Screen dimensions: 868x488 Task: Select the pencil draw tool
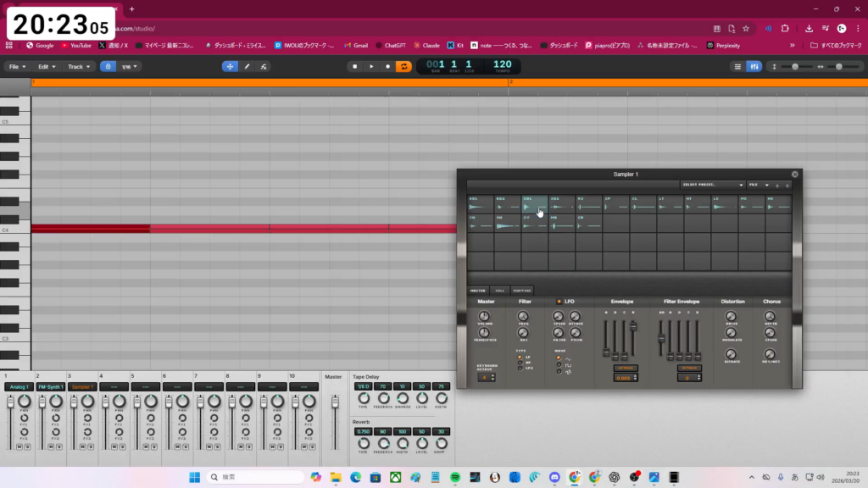point(247,66)
